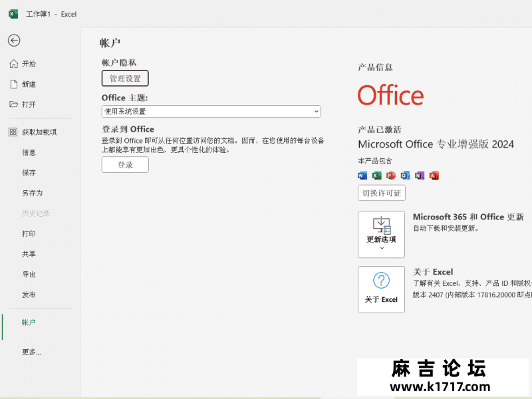This screenshot has height=399, width=532.
Task: Open the 打印 page
Action: tap(29, 234)
